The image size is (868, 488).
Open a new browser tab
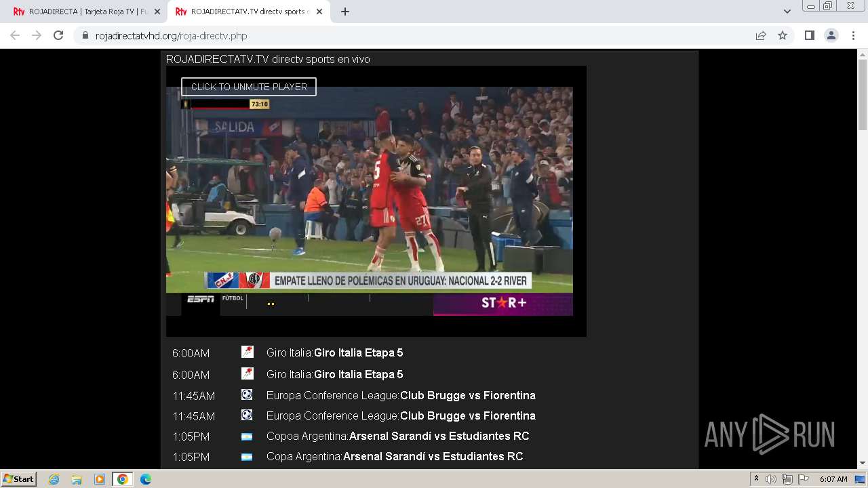(x=344, y=12)
